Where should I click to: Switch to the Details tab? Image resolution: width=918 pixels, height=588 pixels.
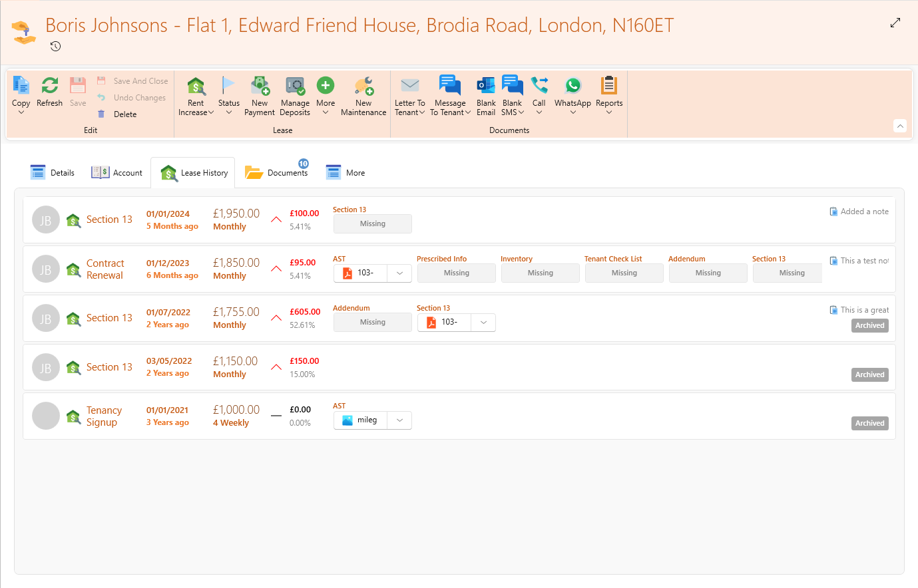click(53, 173)
